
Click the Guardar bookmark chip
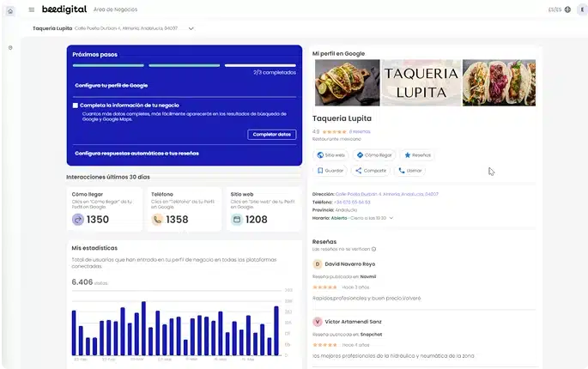330,171
